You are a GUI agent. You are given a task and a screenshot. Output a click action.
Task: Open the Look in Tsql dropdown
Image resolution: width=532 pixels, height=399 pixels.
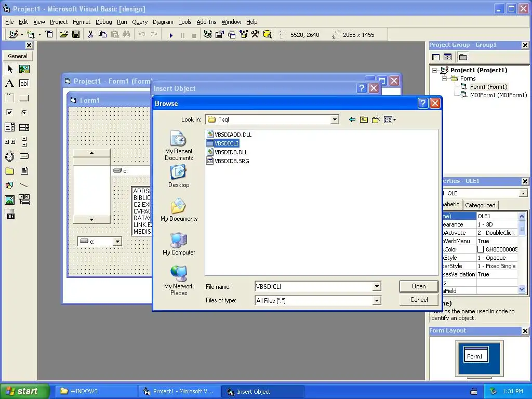point(335,119)
